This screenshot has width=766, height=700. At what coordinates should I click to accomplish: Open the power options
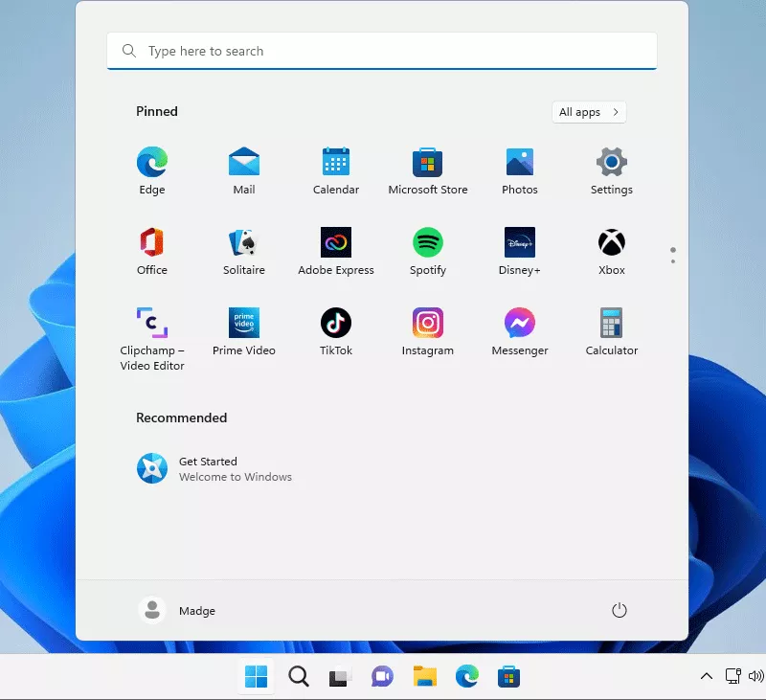point(620,609)
